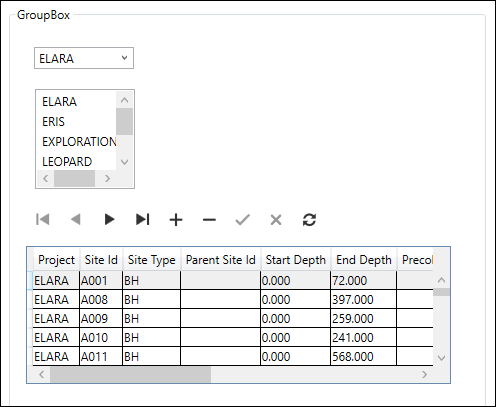Screen dimensions: 496x407
Task: Post edit with checkmark icon
Action: point(243,220)
